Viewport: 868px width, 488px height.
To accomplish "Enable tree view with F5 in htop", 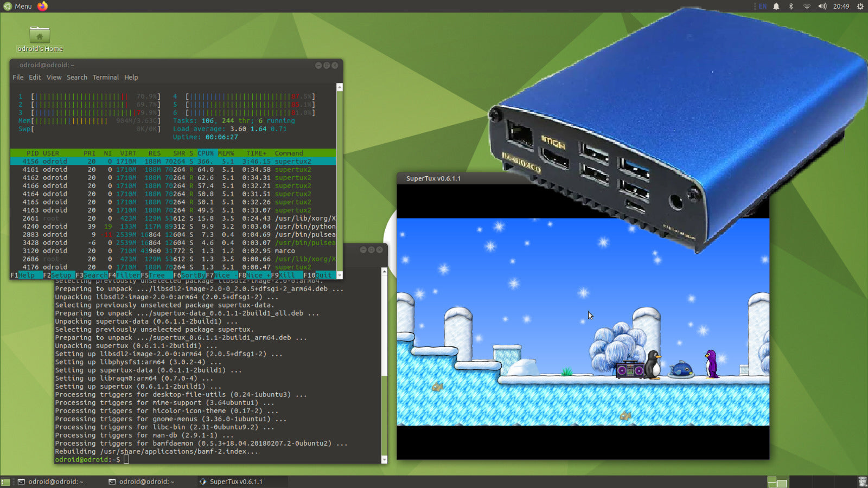I will tap(156, 275).
